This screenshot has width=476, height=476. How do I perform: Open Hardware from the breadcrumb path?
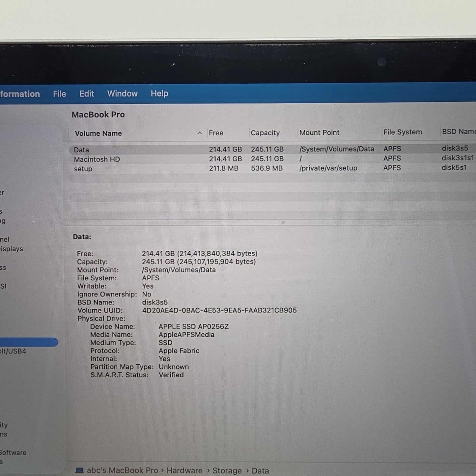(x=184, y=470)
